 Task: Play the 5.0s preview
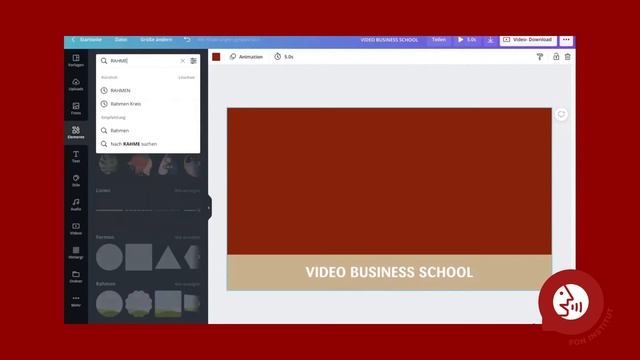(467, 40)
